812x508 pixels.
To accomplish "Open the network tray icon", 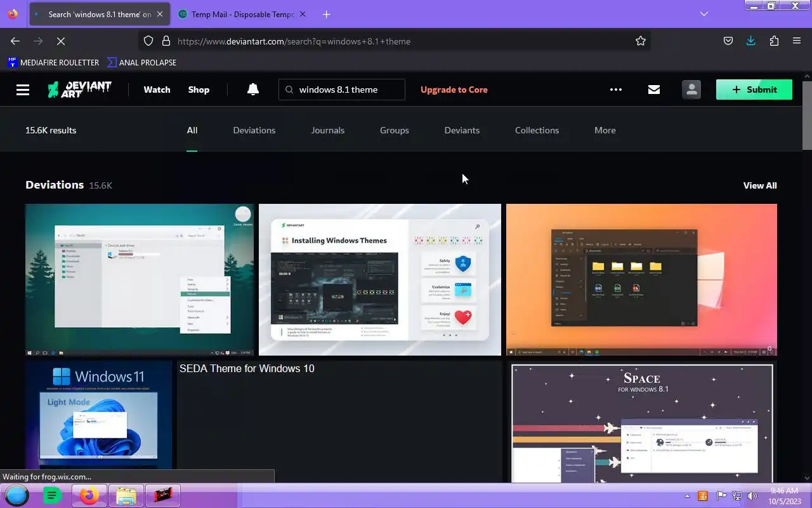I will [x=737, y=496].
